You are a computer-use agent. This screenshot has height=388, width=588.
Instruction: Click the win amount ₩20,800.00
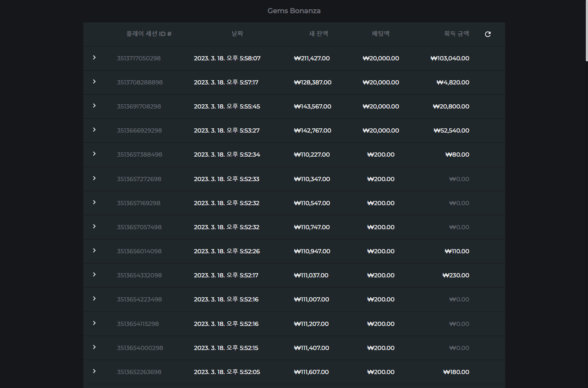click(451, 106)
